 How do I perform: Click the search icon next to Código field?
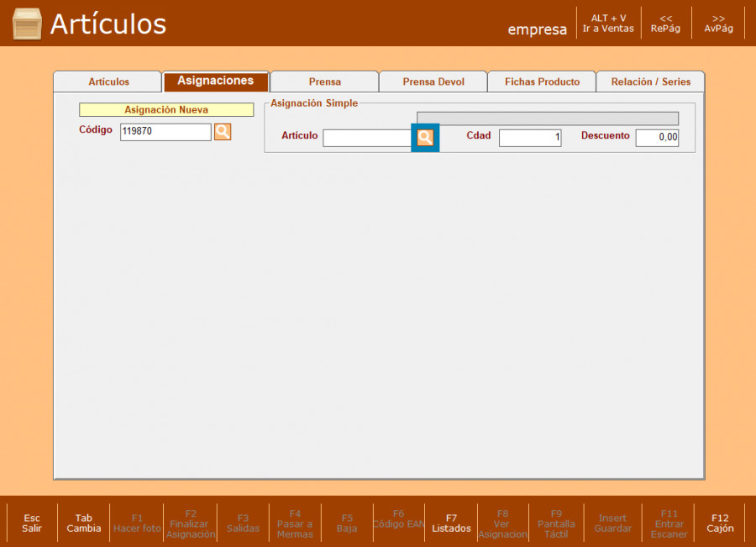pos(223,132)
